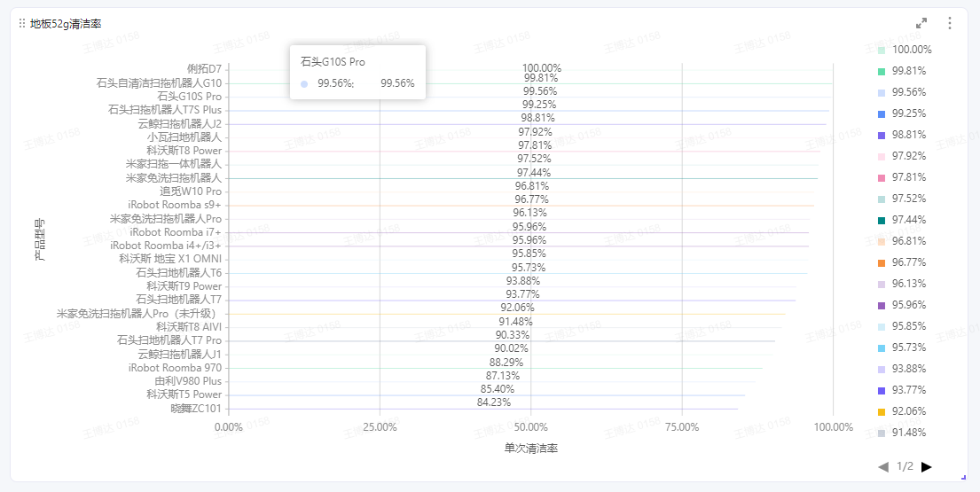The image size is (980, 492).
Task: Click the panel corner resize handle
Action: (x=963, y=478)
